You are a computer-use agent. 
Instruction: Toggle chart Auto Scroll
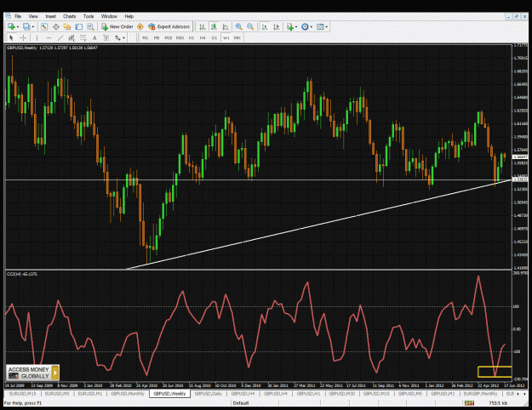tap(265, 26)
